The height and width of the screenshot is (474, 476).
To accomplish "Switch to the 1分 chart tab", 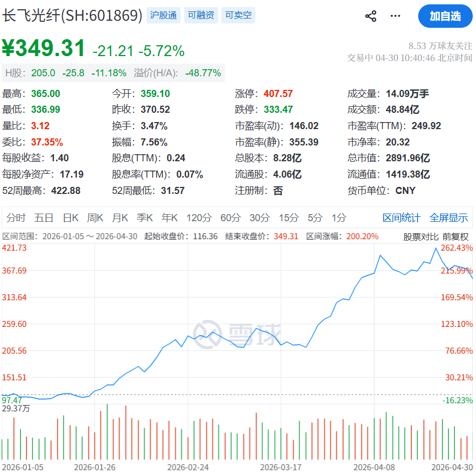I will (339, 218).
